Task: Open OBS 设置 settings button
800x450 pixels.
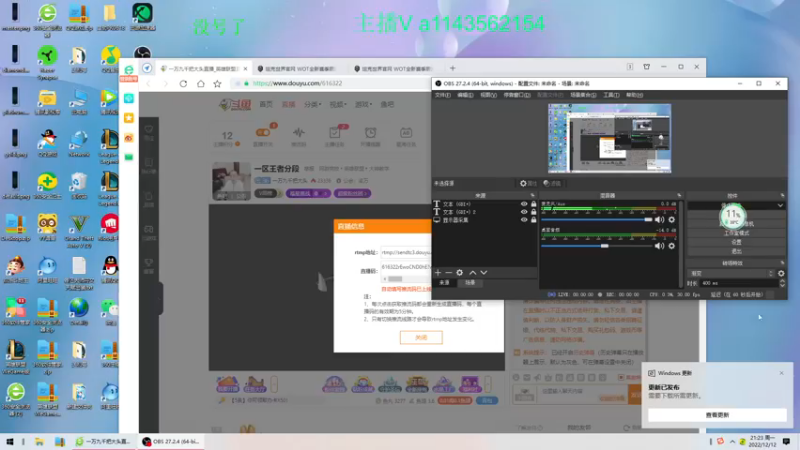Action: pos(736,242)
